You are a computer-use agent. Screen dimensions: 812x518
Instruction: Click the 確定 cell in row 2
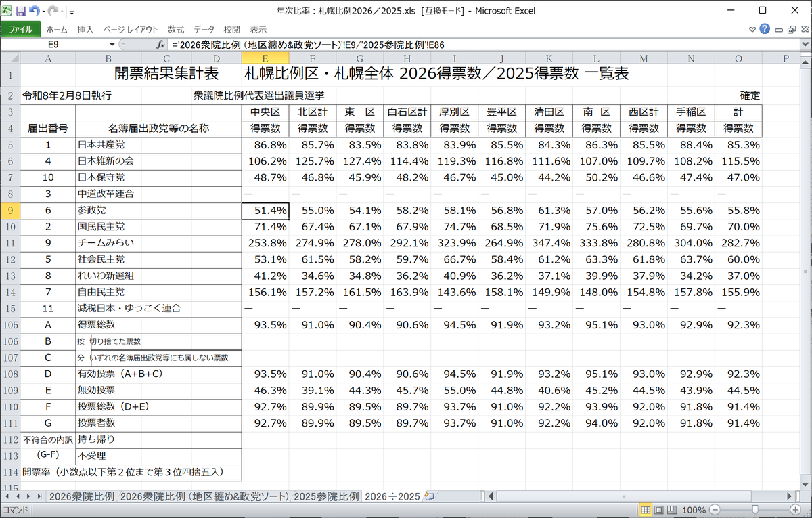pos(750,95)
